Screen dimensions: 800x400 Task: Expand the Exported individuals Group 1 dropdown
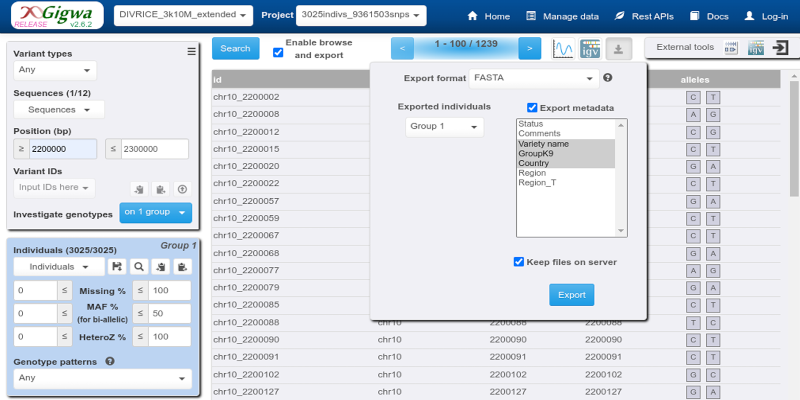444,127
